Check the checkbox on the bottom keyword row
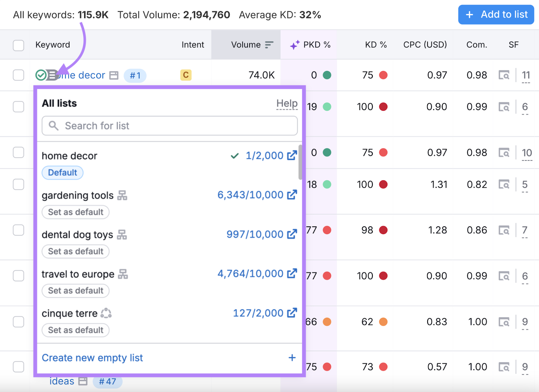Viewport: 539px width, 392px height. [x=19, y=367]
